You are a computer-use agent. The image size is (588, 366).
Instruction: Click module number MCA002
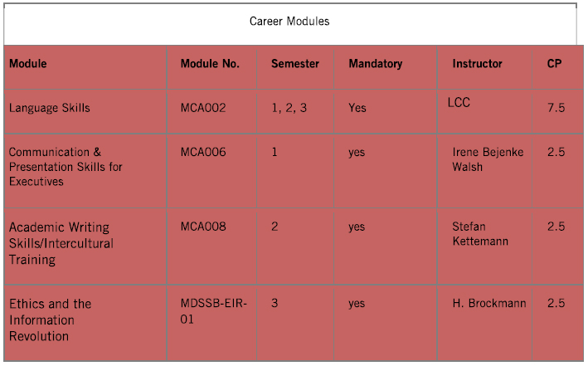coord(203,108)
